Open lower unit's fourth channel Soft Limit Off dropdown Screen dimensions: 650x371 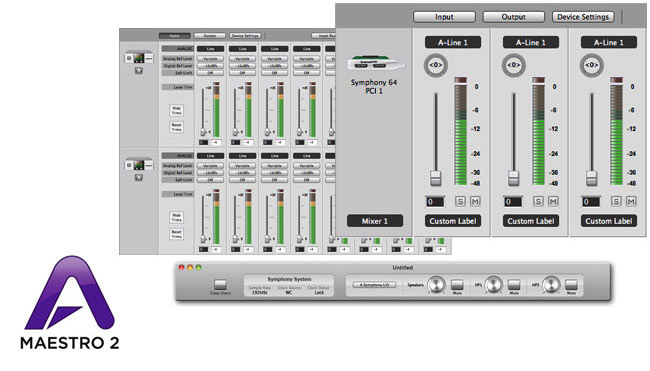(x=307, y=180)
